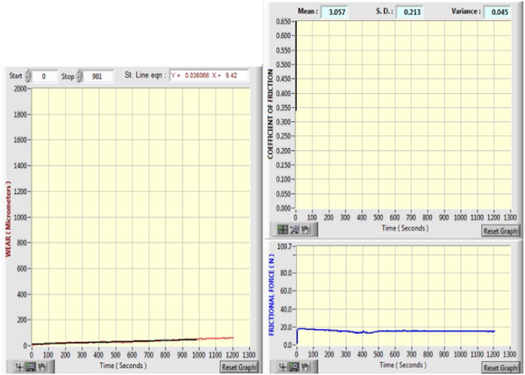Screen dimensions: 525x375
Task: Click the 20.0 tick on Frictional Force axis
Action: (286, 327)
